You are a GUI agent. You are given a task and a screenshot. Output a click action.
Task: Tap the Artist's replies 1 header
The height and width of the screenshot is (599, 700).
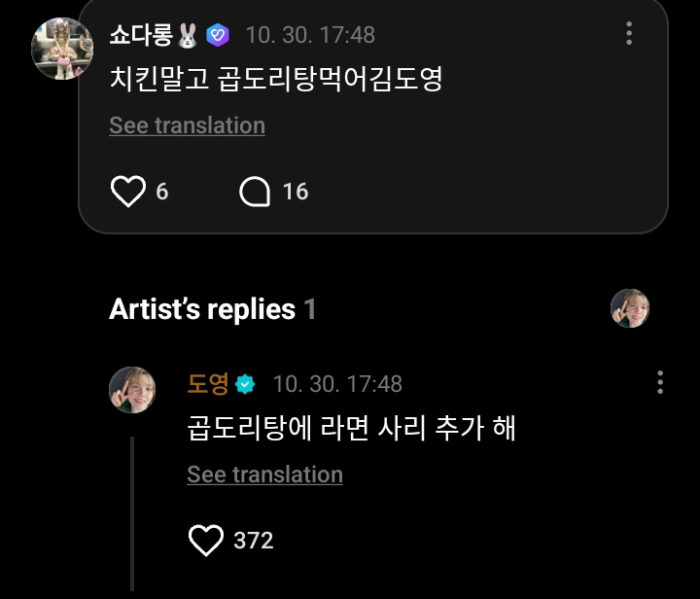(213, 309)
